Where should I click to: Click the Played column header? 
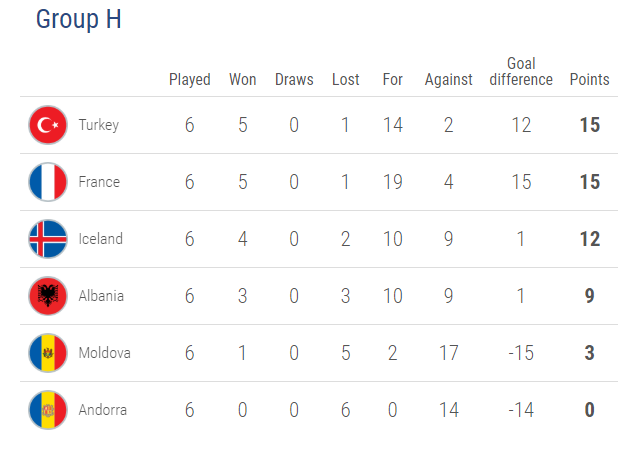point(189,80)
